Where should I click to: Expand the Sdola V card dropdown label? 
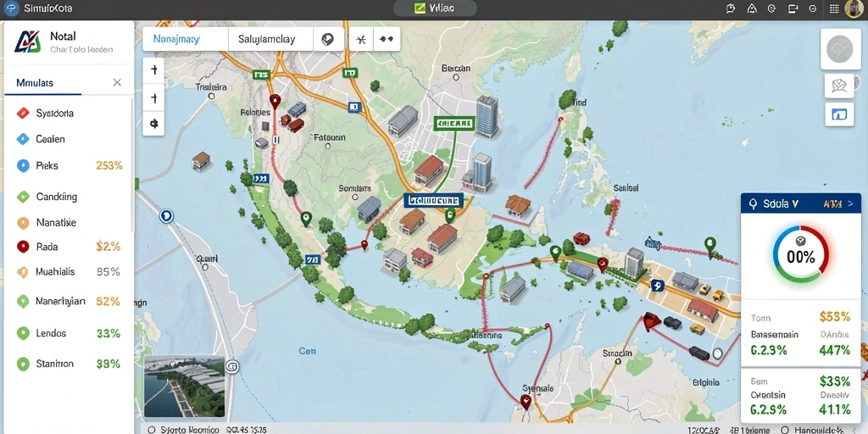(780, 203)
